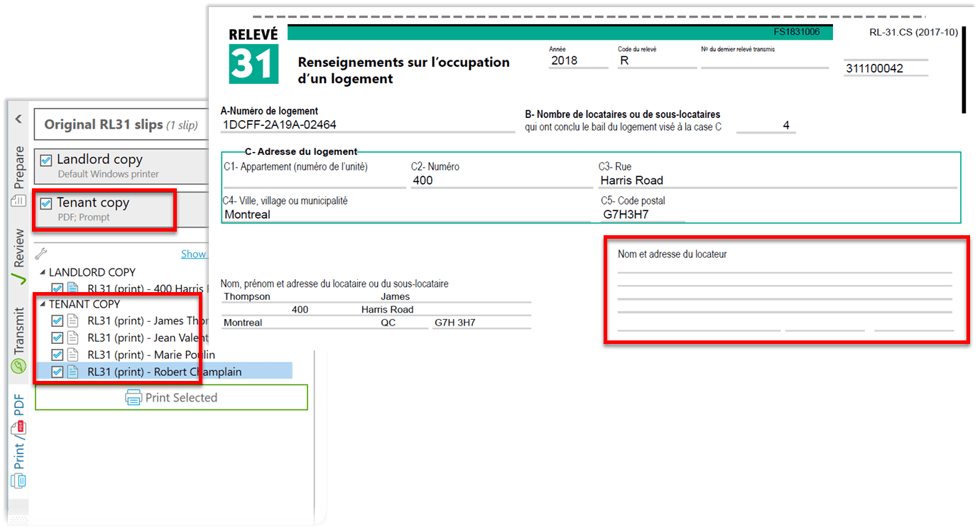This screenshot has height=528, width=980.
Task: Open the Transmit sidebar tab
Action: click(x=19, y=341)
